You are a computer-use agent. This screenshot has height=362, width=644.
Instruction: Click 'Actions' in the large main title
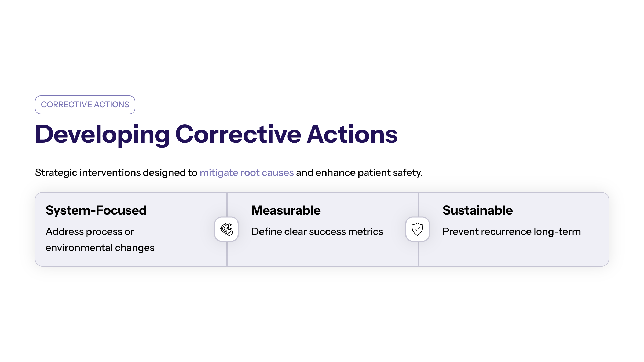(x=352, y=135)
